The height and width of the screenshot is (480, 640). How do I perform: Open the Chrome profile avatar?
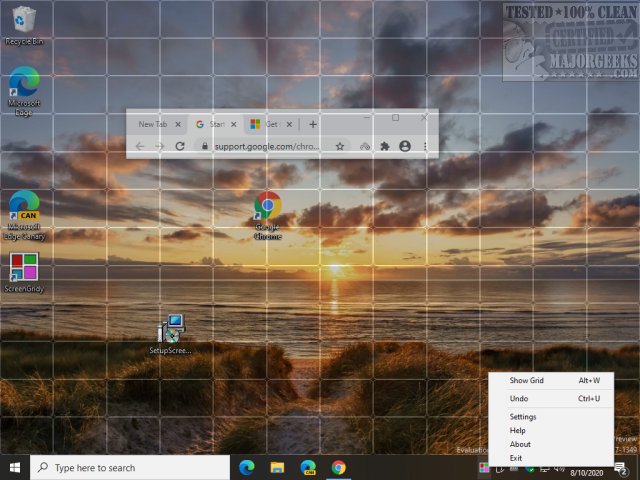404,146
